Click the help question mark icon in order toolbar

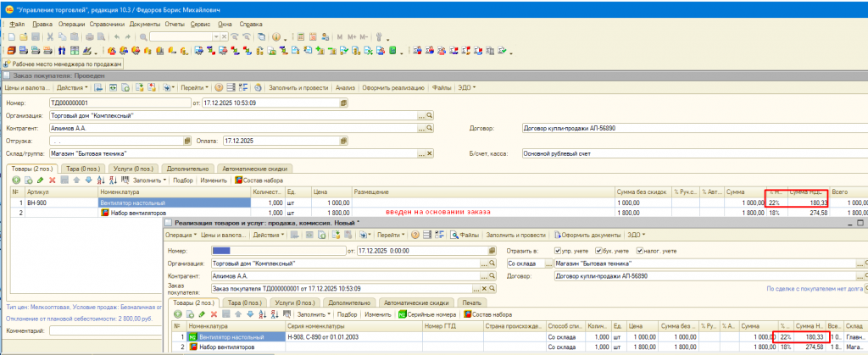pos(218,87)
